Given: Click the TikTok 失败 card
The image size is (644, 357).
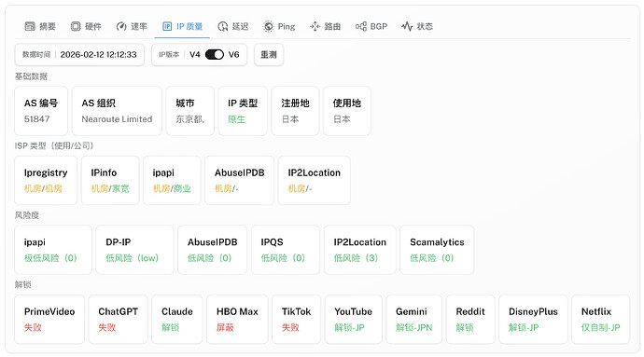Looking at the screenshot, I should tap(296, 319).
